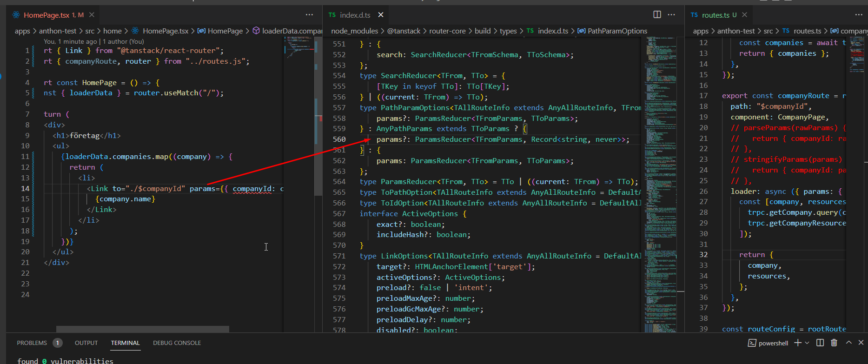Image resolution: width=868 pixels, height=364 pixels.
Task: Split the index.d.ts editor to the right
Action: [x=657, y=15]
